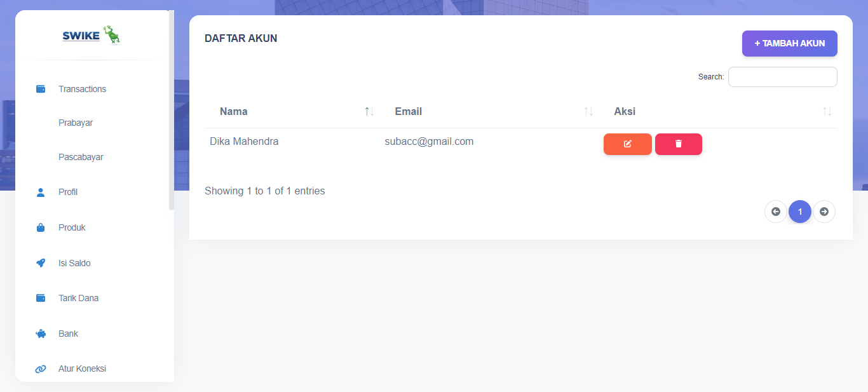Sort the table by Aksi column
Viewport: 868px width, 392px height.
tap(827, 112)
